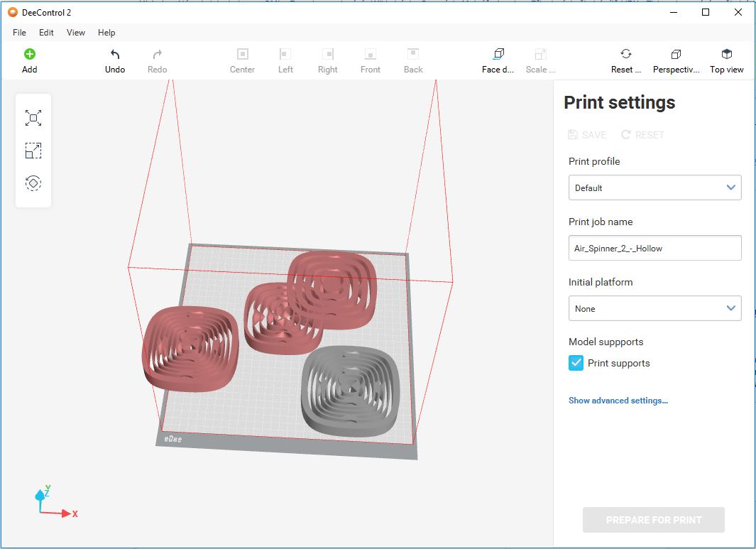
Task: Show advanced settings
Action: [x=618, y=401]
